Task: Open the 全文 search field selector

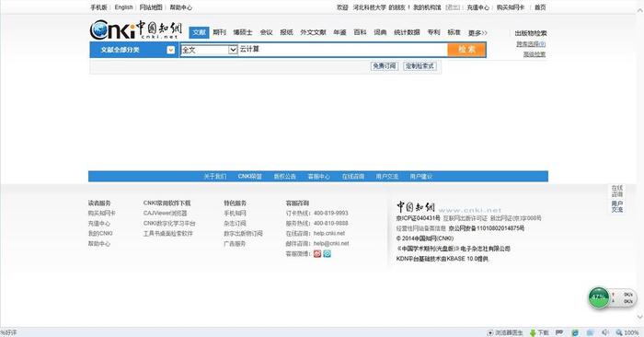Action: 209,50
